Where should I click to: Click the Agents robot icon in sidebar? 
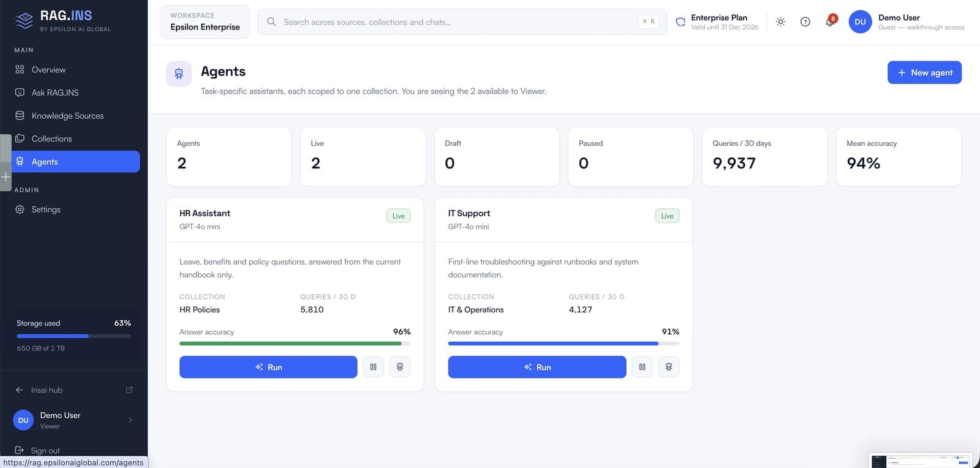[x=20, y=162]
